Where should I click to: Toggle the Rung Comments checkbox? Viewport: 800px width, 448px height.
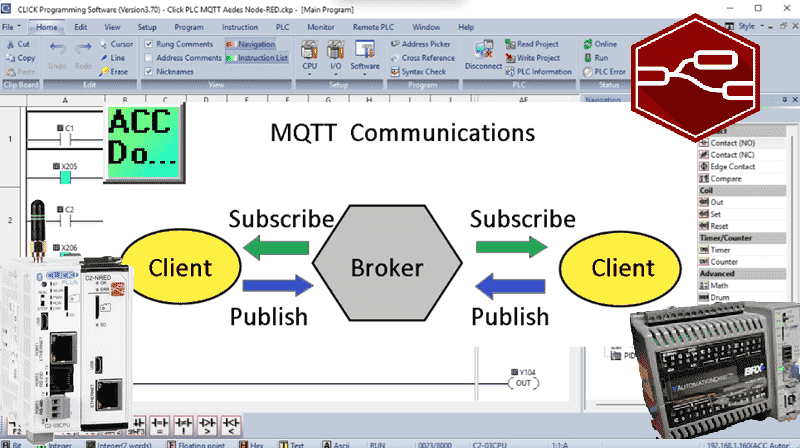pyautogui.click(x=149, y=45)
